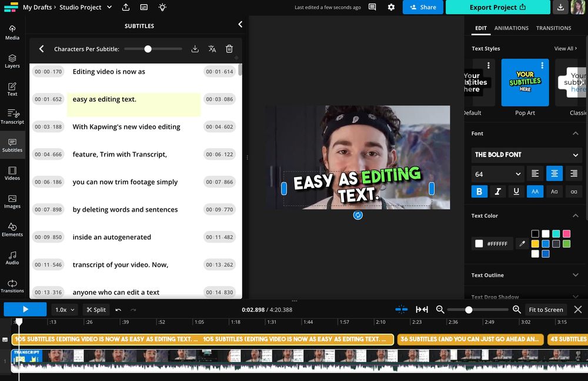The width and height of the screenshot is (588, 381).
Task: Expand the Text Outline section
Action: point(525,275)
